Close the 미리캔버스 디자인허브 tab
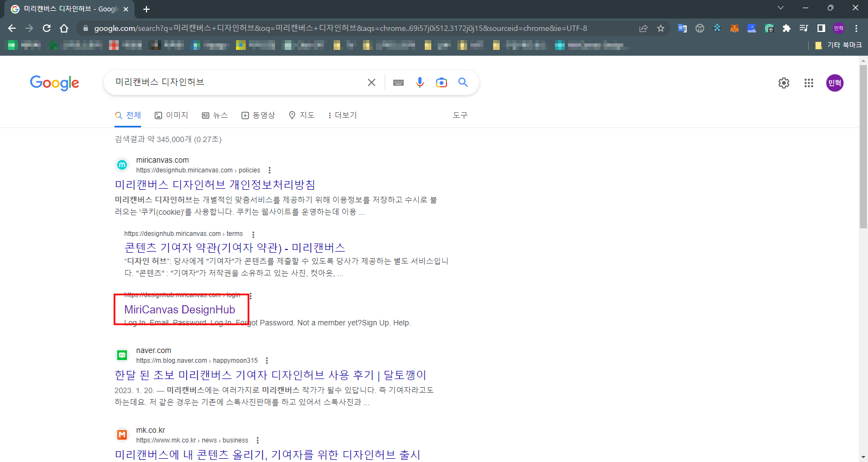 point(126,9)
